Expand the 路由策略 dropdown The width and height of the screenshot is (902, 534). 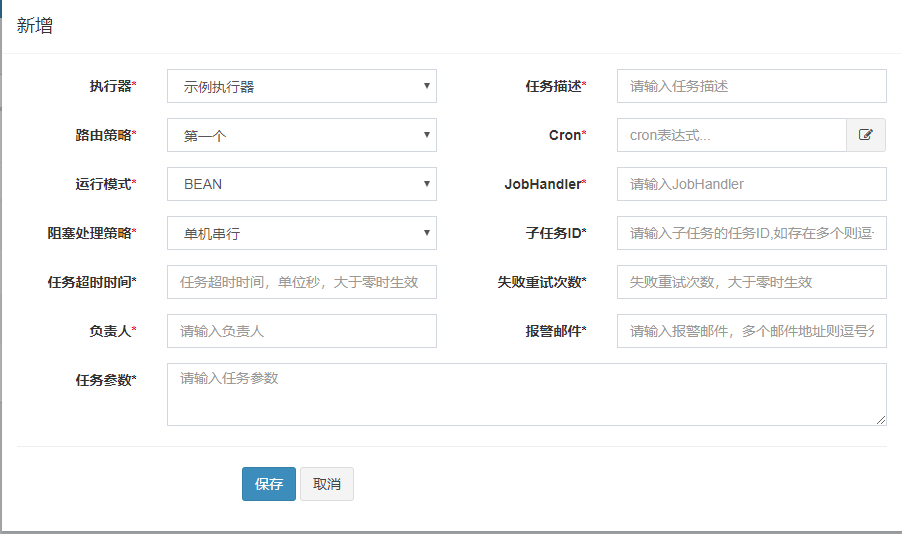point(302,135)
